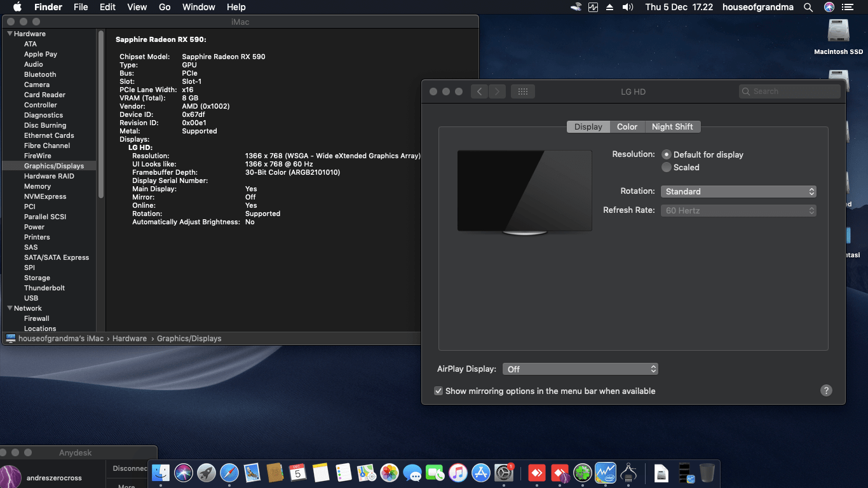This screenshot has width=868, height=488.
Task: Open Calendar icon showing Dec 5
Action: click(297, 473)
